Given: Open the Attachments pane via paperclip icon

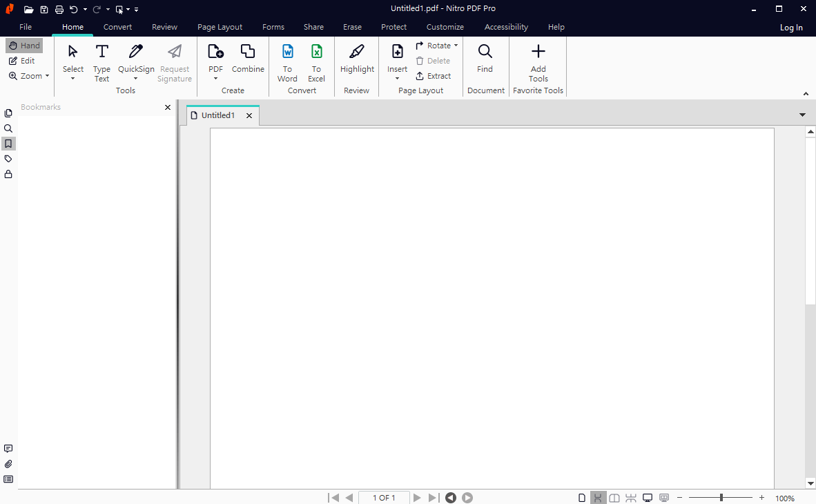Looking at the screenshot, I should (x=8, y=464).
